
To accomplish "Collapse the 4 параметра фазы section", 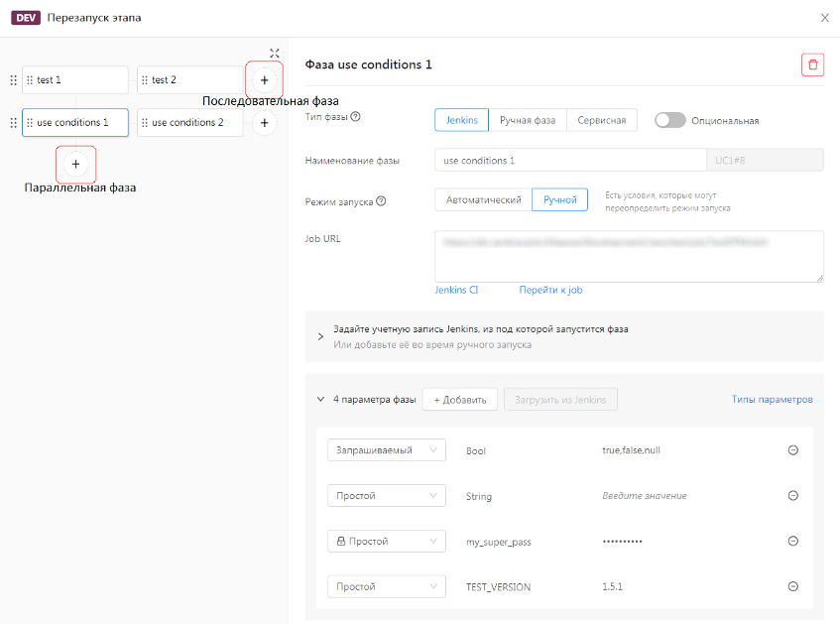I will pyautogui.click(x=320, y=400).
